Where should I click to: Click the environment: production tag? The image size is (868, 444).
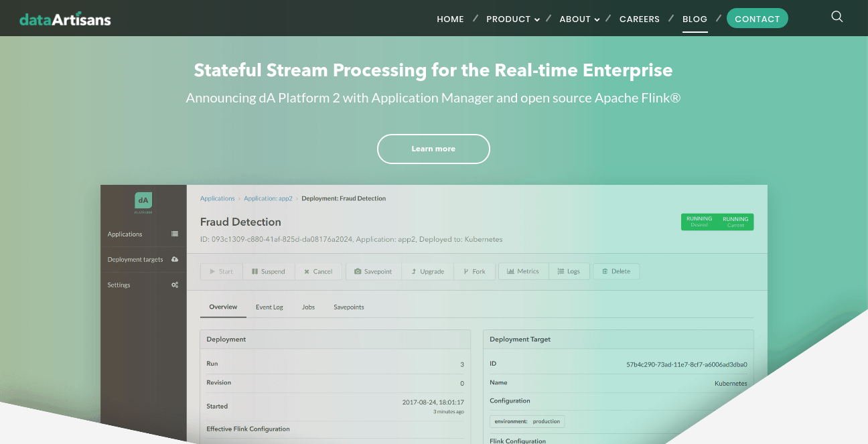pyautogui.click(x=527, y=421)
